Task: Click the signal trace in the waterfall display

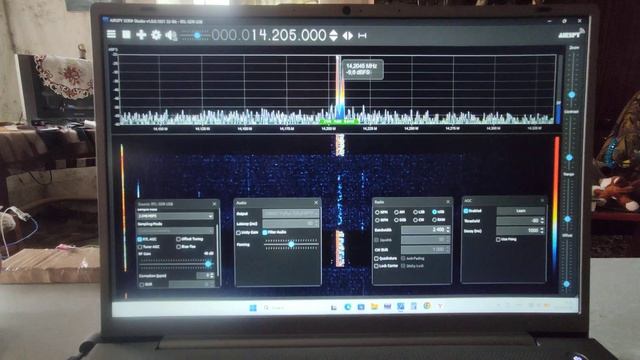Action: coord(340,248)
